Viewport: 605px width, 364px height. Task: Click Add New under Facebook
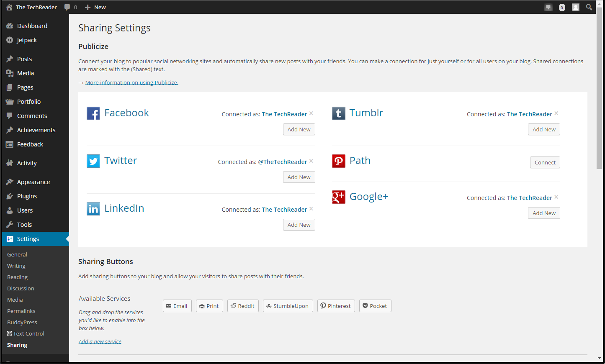point(299,129)
